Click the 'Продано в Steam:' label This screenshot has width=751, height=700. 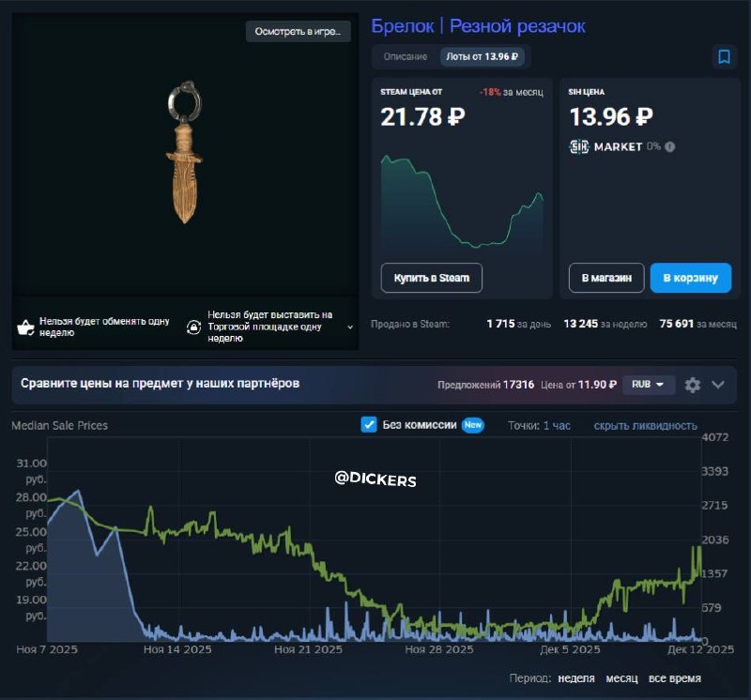click(410, 324)
